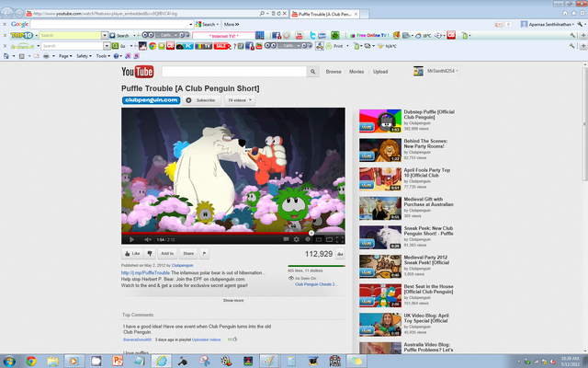Open Dubstep Puffle video thumbnail
This screenshot has width=588, height=368.
pos(380,121)
